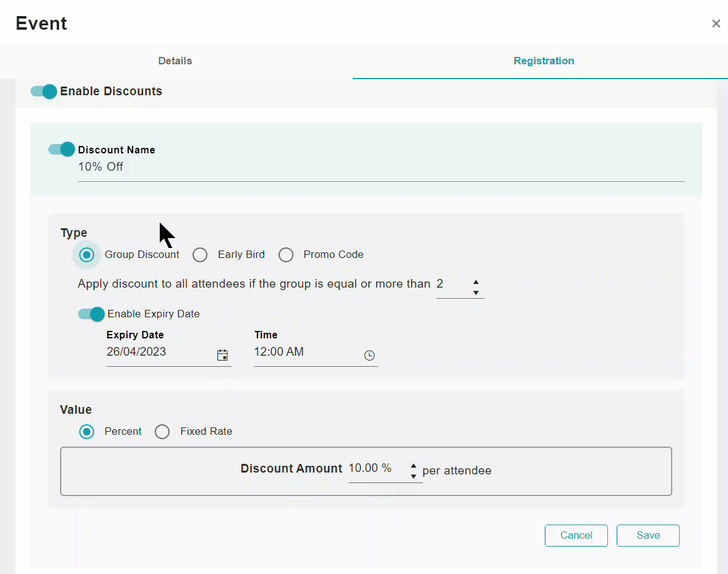Image resolution: width=728 pixels, height=574 pixels.
Task: Select the Percent value option
Action: click(x=87, y=432)
